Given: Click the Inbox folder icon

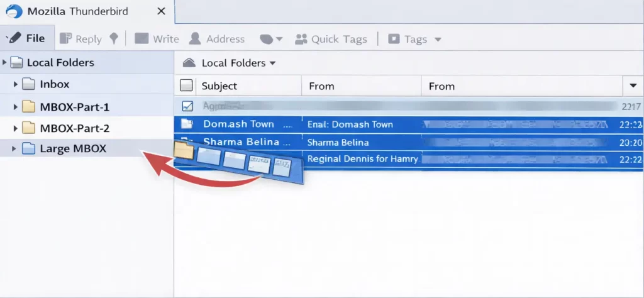Looking at the screenshot, I should tap(28, 84).
